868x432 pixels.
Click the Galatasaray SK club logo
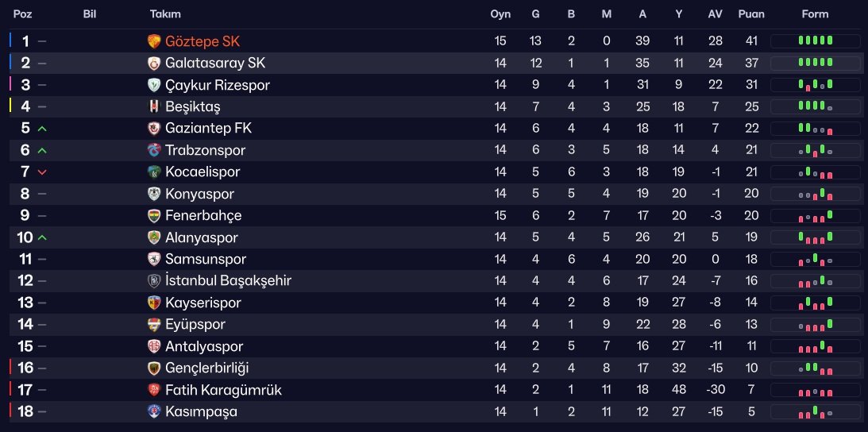(154, 64)
